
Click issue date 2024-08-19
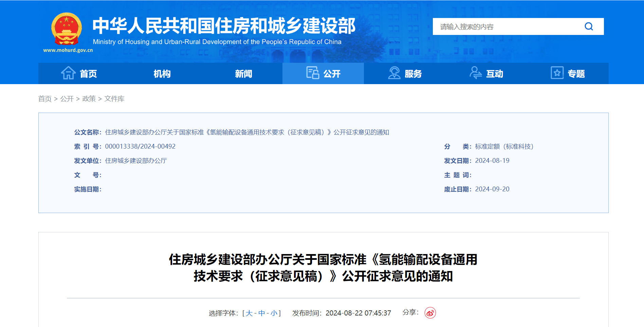492,160
